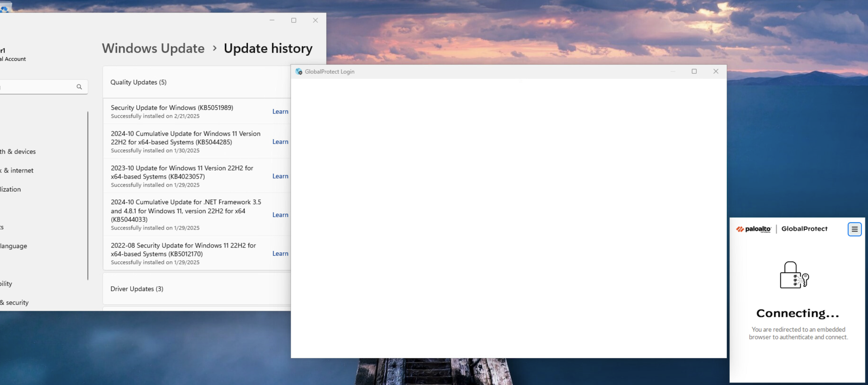Click the embedded browser redirect message
The width and height of the screenshot is (868, 385).
[x=798, y=333]
